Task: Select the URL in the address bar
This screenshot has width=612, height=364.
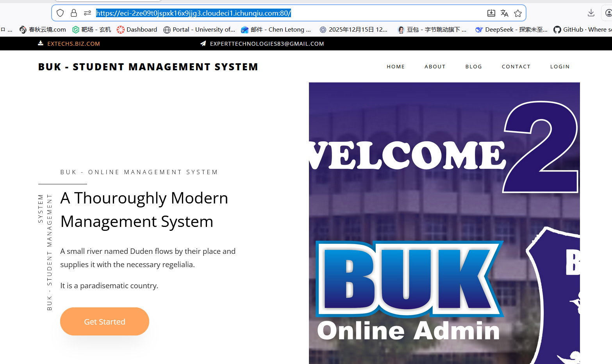Action: click(193, 13)
